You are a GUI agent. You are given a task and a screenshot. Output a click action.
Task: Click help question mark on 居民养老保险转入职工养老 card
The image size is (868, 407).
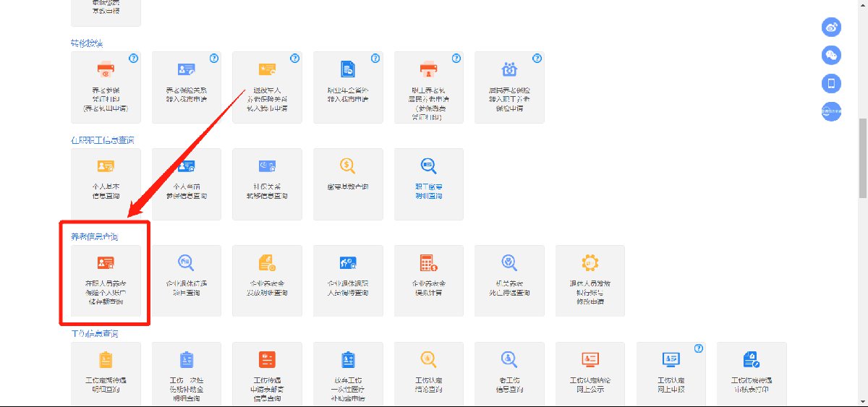click(537, 59)
